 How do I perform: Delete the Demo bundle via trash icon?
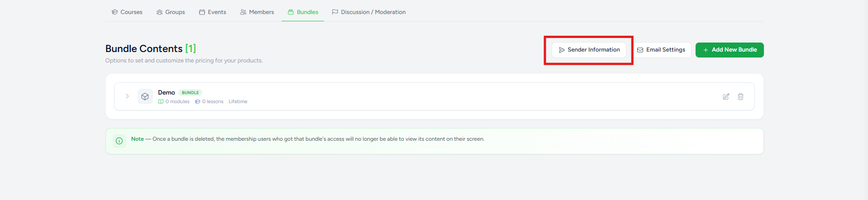point(740,96)
